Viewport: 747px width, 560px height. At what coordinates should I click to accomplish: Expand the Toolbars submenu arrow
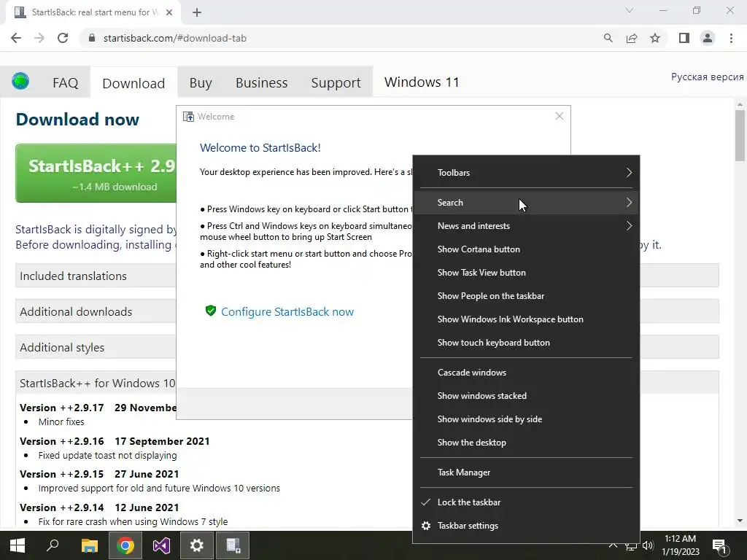[629, 172]
